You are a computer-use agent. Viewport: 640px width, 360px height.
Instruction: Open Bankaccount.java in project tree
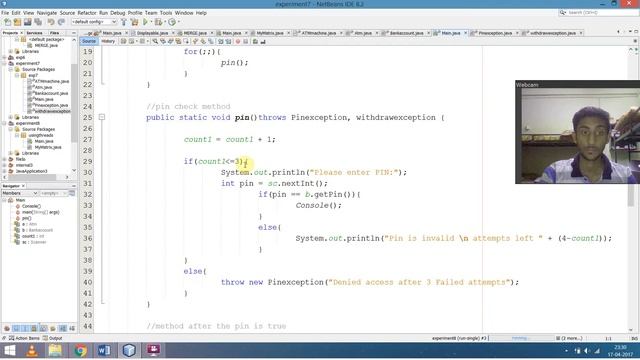51,93
